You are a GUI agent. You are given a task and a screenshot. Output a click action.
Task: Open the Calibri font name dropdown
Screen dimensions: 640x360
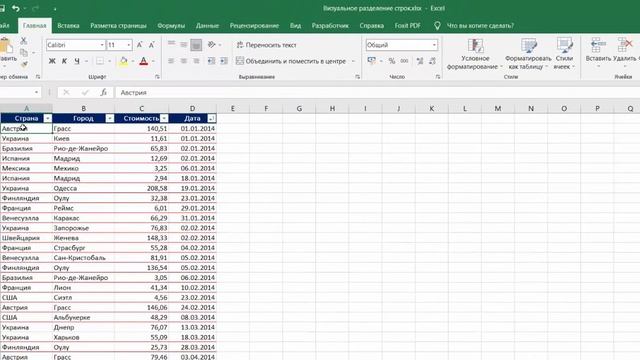coord(102,45)
